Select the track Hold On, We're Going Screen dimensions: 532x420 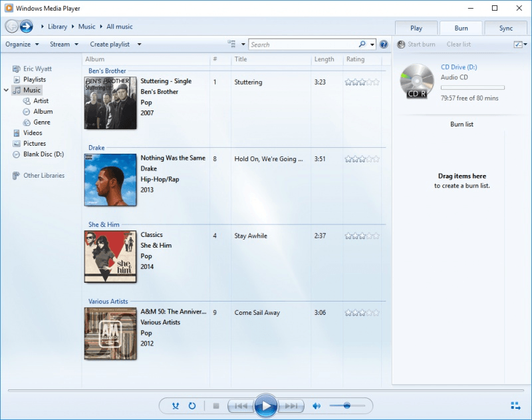(x=269, y=159)
